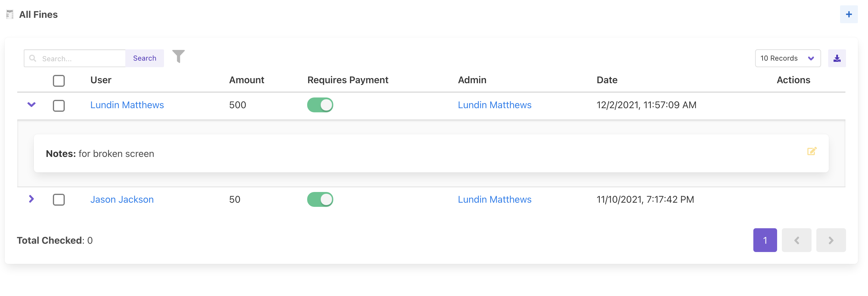Click the Search button
Image resolution: width=868 pixels, height=296 pixels.
click(x=145, y=58)
